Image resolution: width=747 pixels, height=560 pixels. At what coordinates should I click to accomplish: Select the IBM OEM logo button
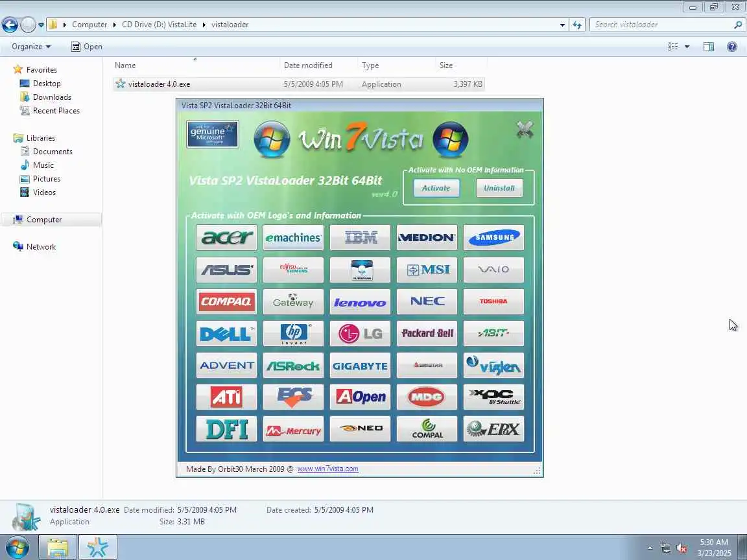(x=360, y=237)
